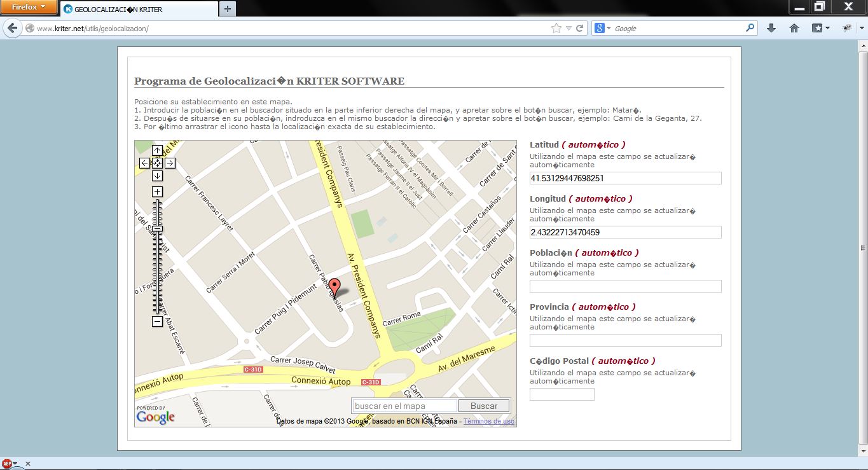
Task: Click the Adblock Plus icon in the add-on bar
Action: tap(7, 464)
